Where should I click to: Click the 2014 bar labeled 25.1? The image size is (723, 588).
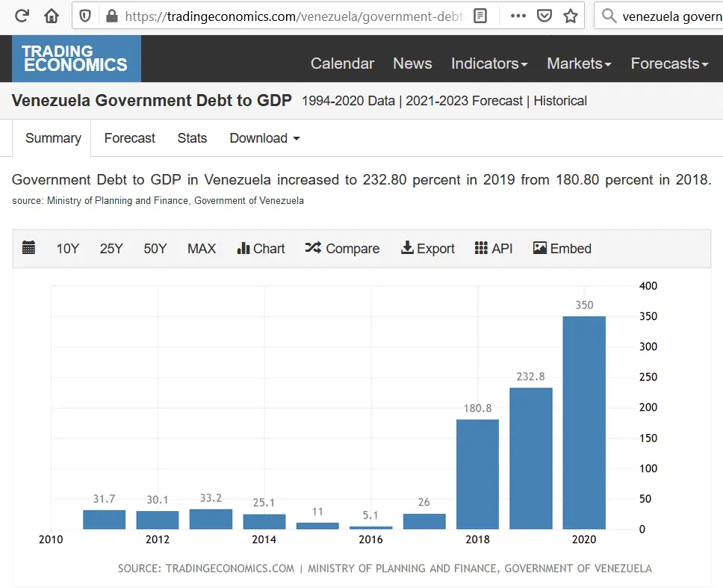264,522
